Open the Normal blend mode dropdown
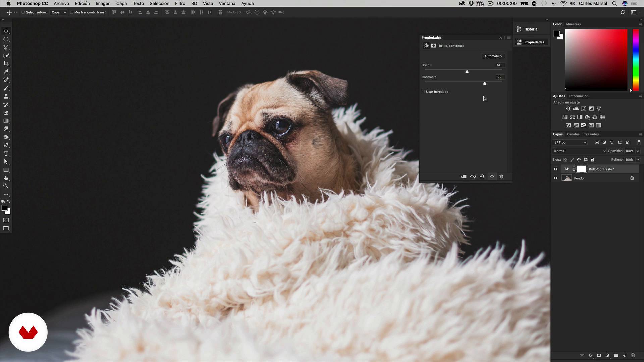644x362 pixels. click(x=579, y=151)
